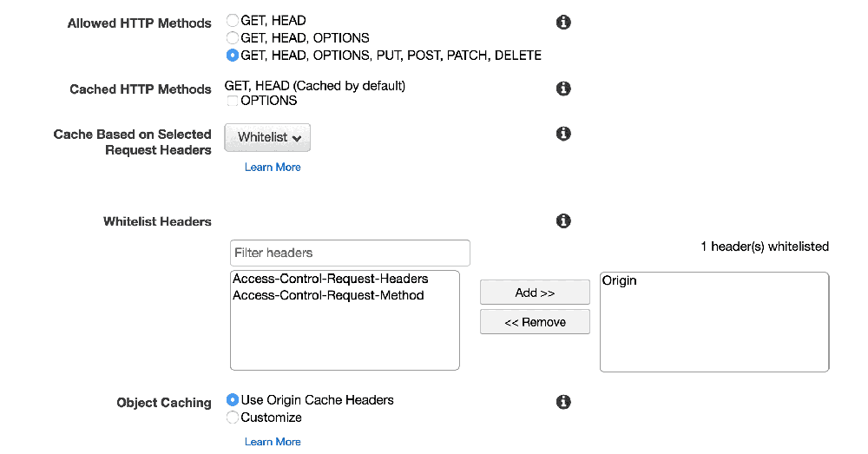Click the << Remove button
The width and height of the screenshot is (868, 454).
tap(535, 322)
